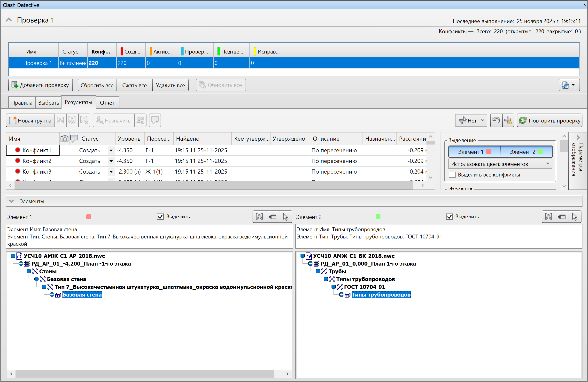Uncheck Выделить for Элемент 1

160,217
